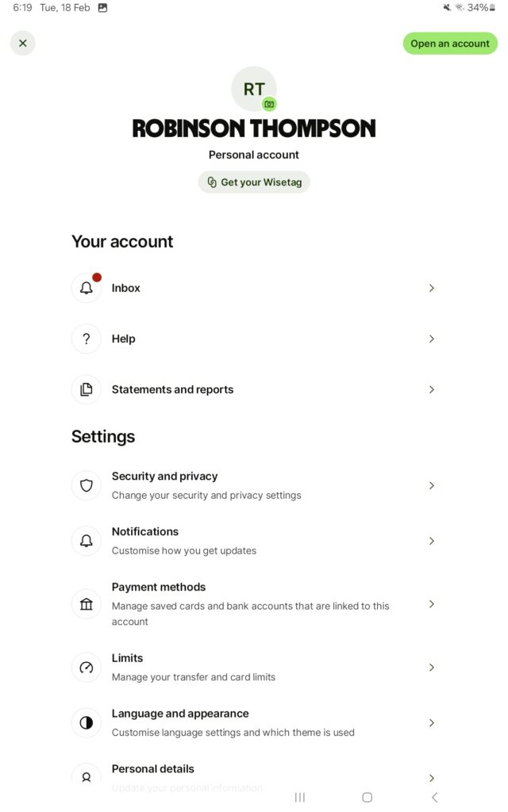Open Security and privacy via chevron
This screenshot has height=812, width=508.
432,485
